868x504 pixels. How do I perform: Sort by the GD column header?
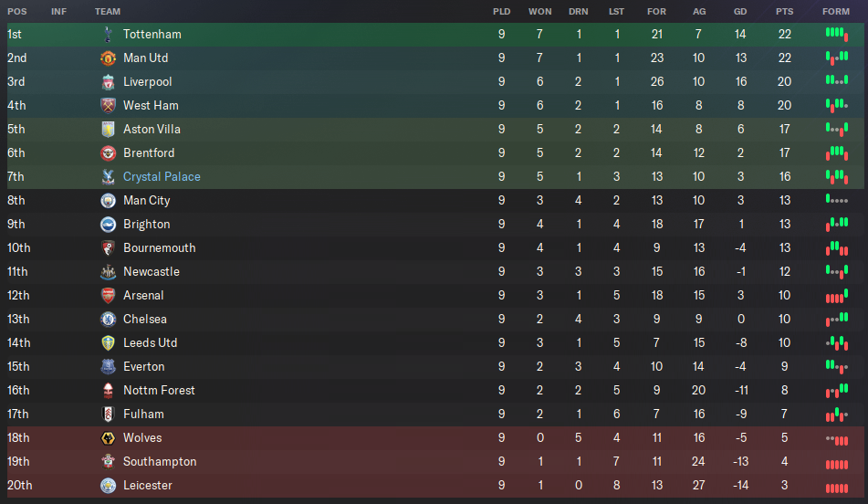point(740,12)
